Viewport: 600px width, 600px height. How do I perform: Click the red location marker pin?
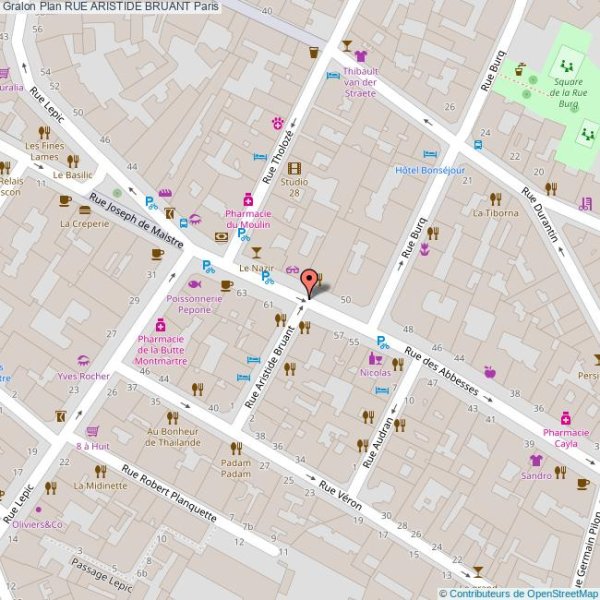pyautogui.click(x=311, y=282)
